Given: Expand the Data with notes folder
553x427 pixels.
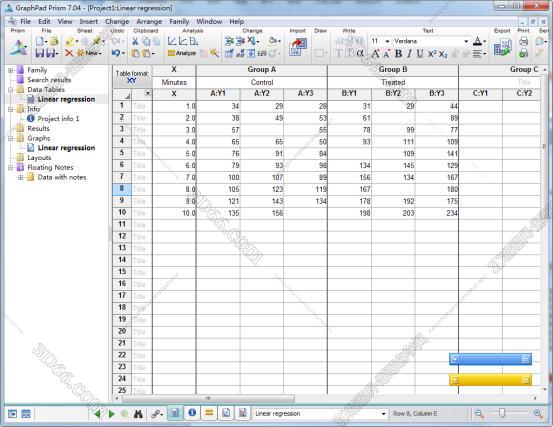Looking at the screenshot, I should coord(20,177).
